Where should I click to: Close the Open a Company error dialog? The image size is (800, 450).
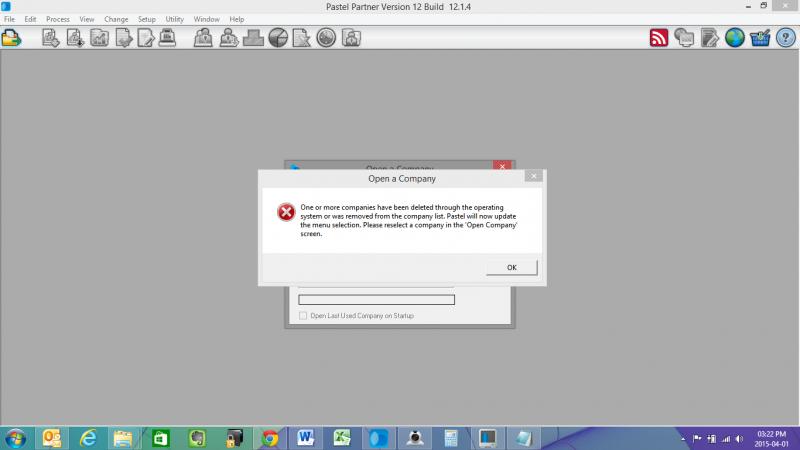click(x=535, y=175)
